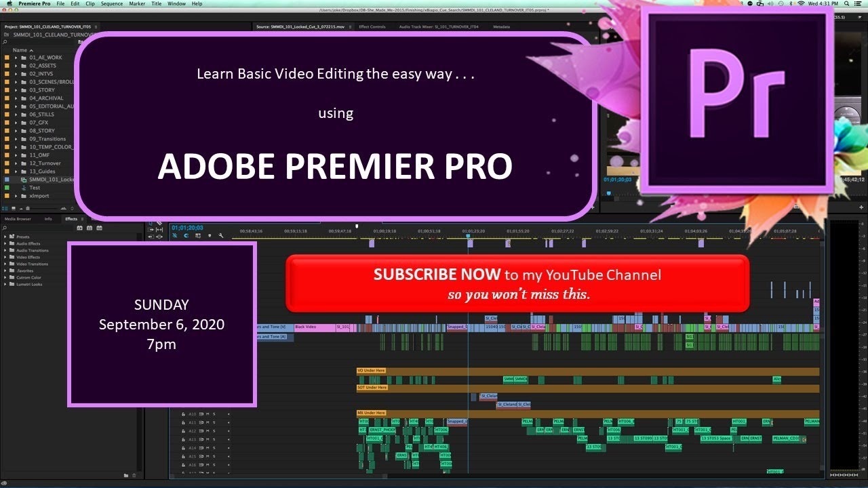Open Spotlight search in macOS menu bar
Viewport: 868px width, 488px height.
846,3
